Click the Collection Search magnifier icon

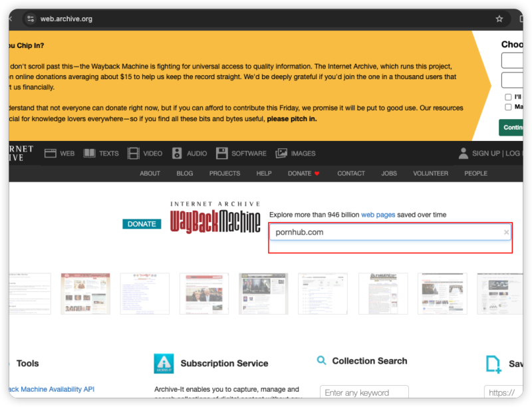(321, 360)
